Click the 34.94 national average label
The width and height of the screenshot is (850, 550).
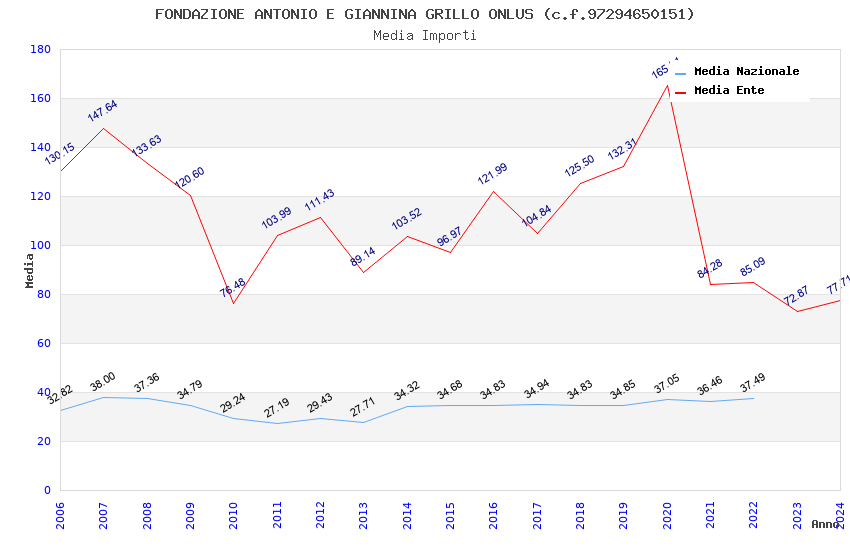(537, 389)
